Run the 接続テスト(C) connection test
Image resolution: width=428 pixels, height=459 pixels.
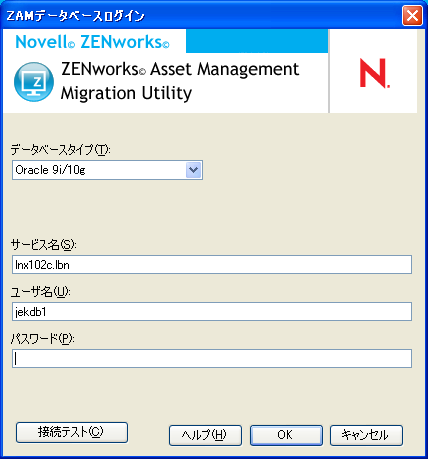pyautogui.click(x=72, y=432)
